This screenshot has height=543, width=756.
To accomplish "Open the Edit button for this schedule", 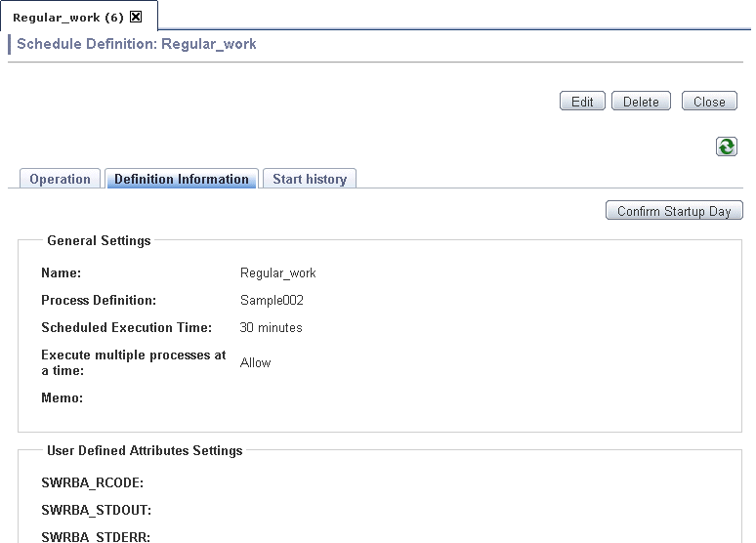I will [x=582, y=102].
